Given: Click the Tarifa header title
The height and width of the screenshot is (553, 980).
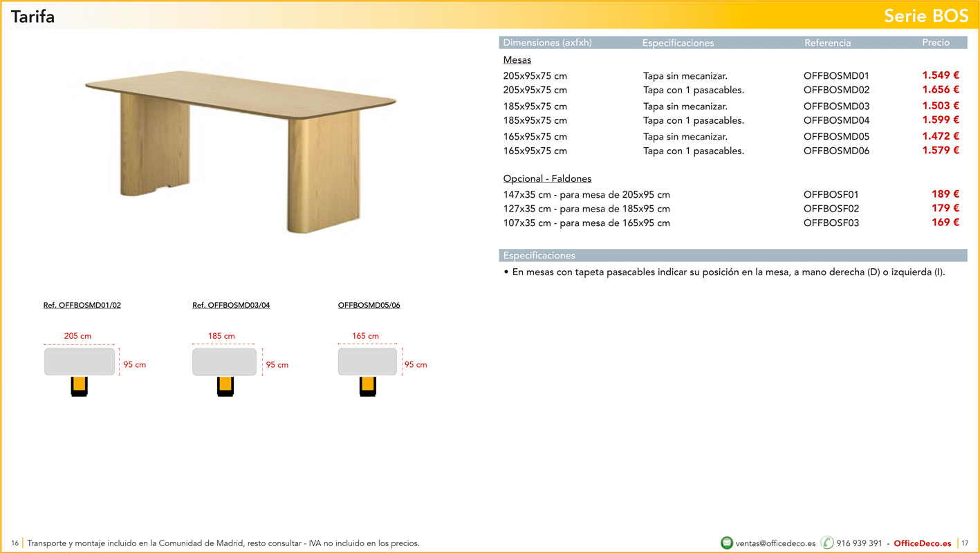Looking at the screenshot, I should (33, 16).
